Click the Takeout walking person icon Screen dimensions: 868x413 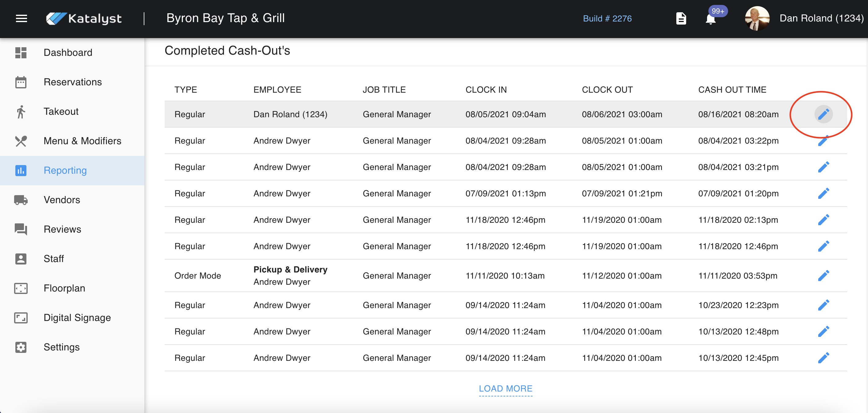coord(21,111)
